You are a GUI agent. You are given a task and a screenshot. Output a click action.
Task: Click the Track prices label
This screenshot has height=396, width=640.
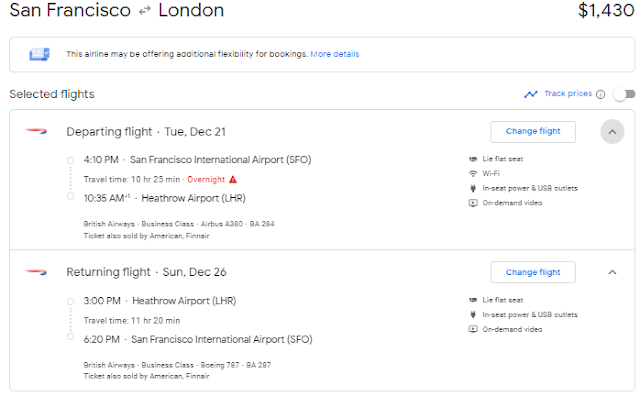point(568,93)
